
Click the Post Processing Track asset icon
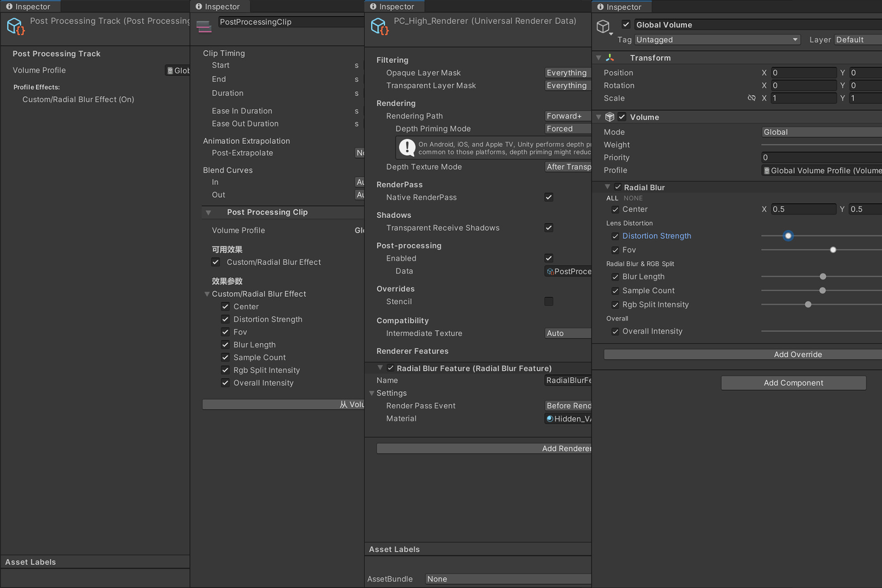coord(15,26)
